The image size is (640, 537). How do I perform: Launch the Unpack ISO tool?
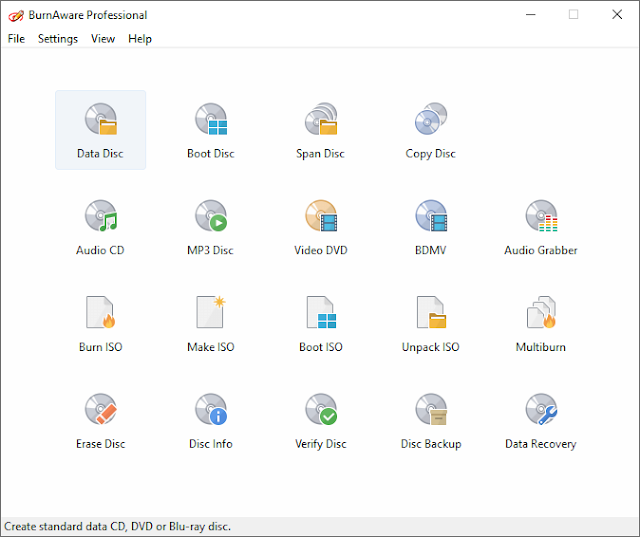[x=431, y=324]
